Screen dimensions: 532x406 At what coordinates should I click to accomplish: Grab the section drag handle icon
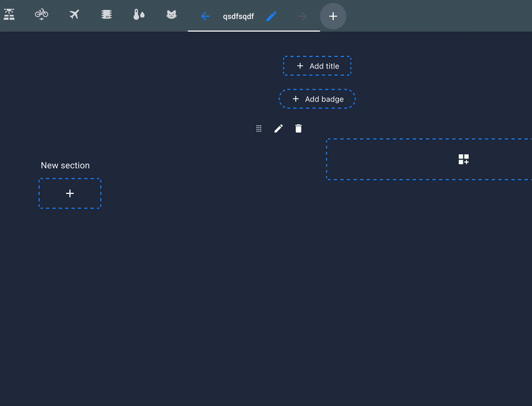(259, 128)
